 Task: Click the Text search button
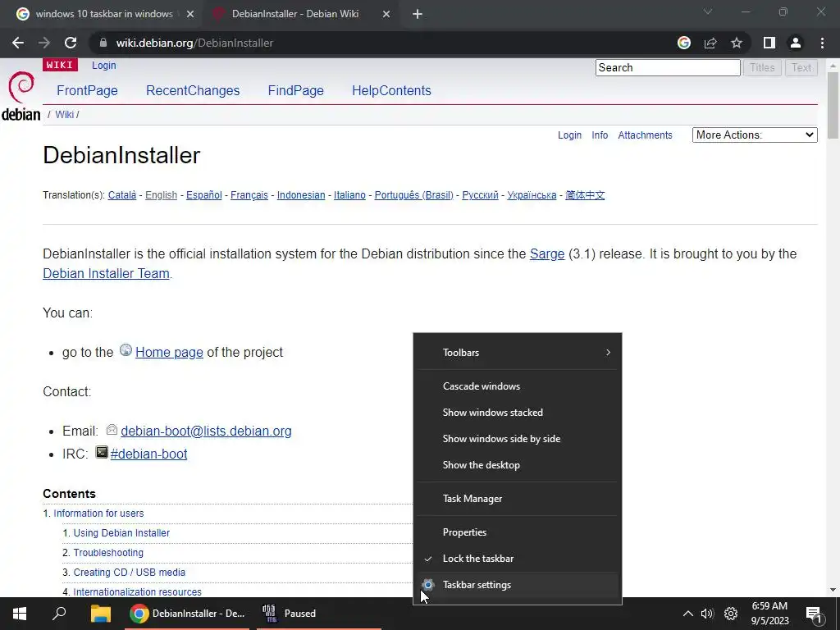point(801,67)
